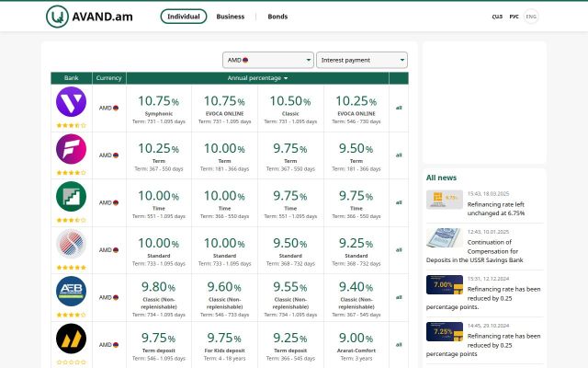Open the 7.00% refinancing news thumbnail
This screenshot has width=588, height=368.
coord(445,284)
